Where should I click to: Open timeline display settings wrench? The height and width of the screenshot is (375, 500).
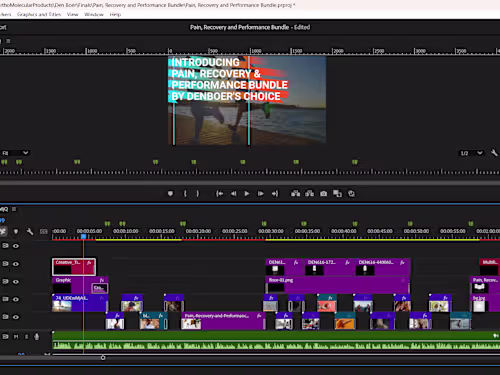point(30,231)
